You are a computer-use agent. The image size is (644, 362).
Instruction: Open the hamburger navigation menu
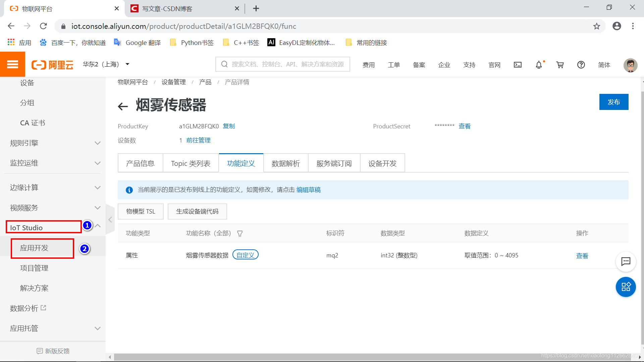pyautogui.click(x=12, y=64)
